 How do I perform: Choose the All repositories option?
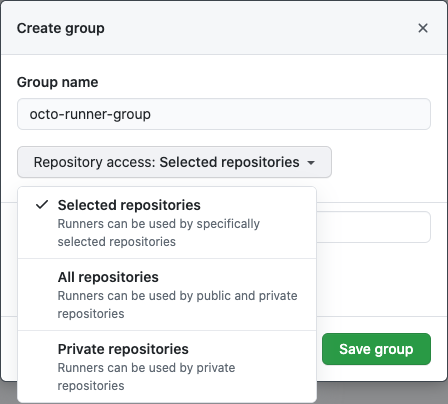tap(167, 295)
